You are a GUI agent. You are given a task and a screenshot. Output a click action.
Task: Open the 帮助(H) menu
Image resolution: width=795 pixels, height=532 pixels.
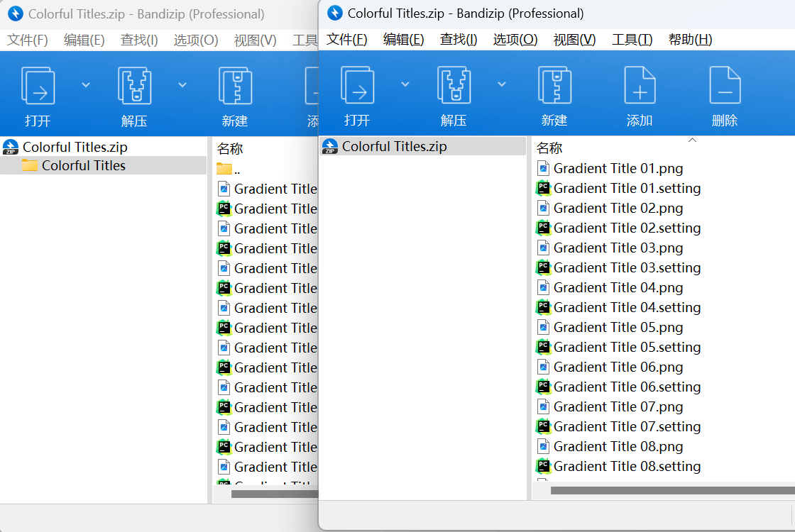coord(690,40)
